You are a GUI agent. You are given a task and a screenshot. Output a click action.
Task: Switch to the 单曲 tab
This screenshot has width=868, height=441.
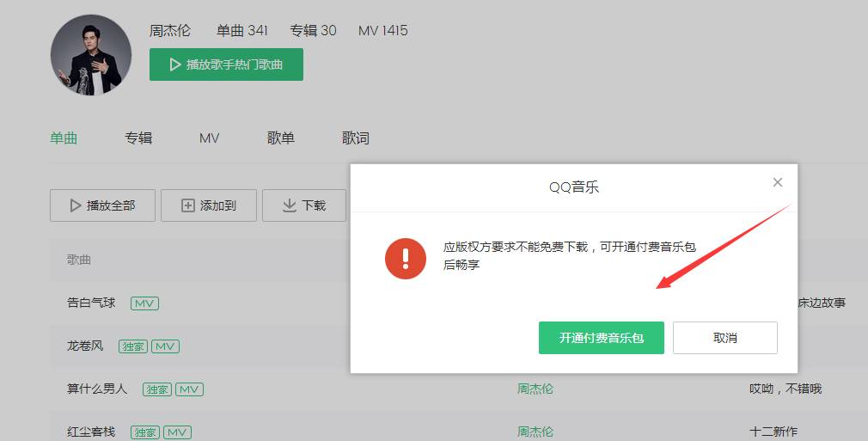pos(64,138)
